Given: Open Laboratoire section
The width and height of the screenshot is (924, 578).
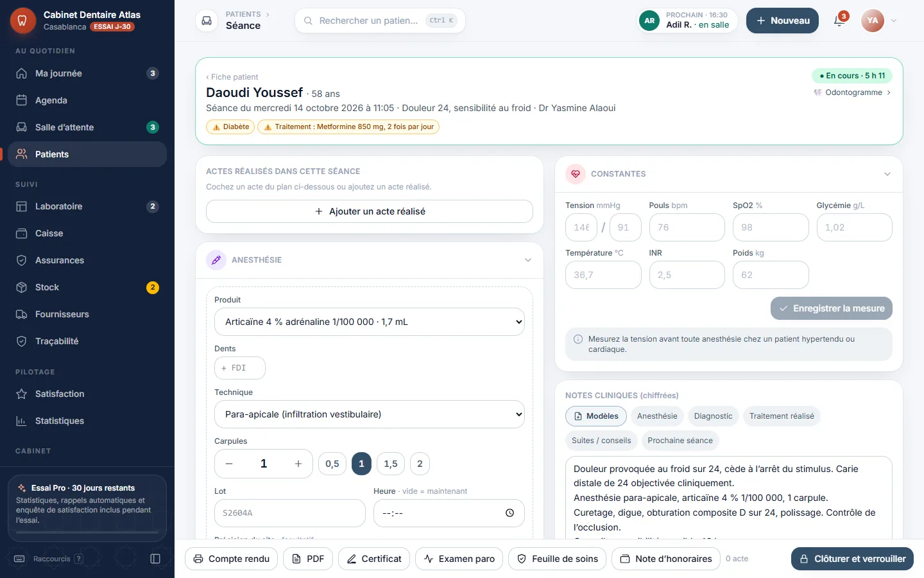Looking at the screenshot, I should (x=87, y=206).
